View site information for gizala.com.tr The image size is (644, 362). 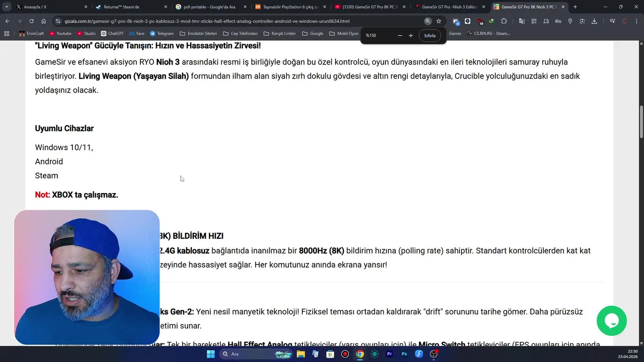pyautogui.click(x=58, y=21)
